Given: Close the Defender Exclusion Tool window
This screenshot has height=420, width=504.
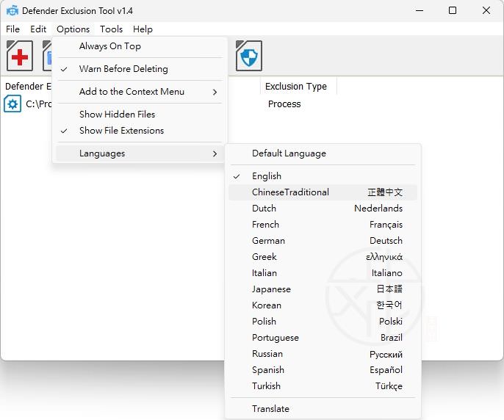Looking at the screenshot, I should (486, 10).
